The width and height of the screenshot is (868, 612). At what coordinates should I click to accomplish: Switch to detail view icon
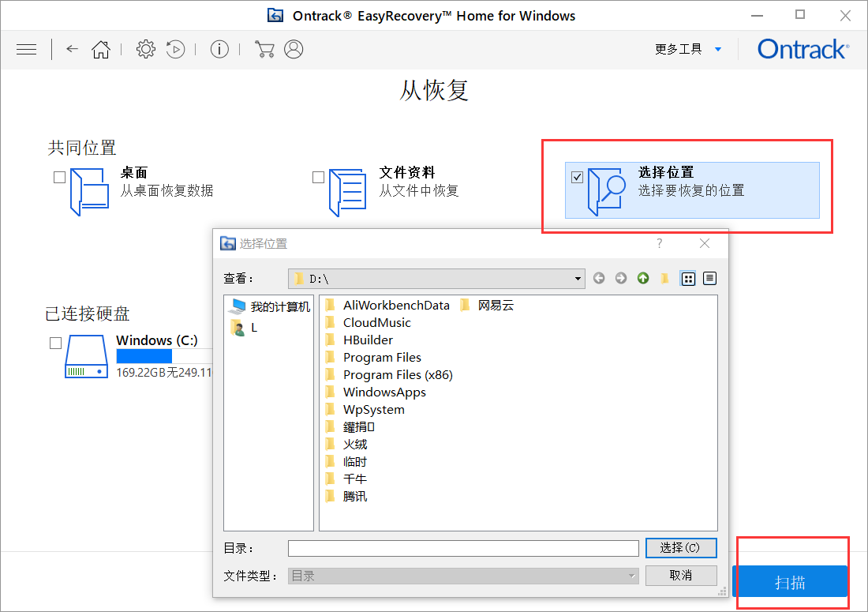(709, 279)
